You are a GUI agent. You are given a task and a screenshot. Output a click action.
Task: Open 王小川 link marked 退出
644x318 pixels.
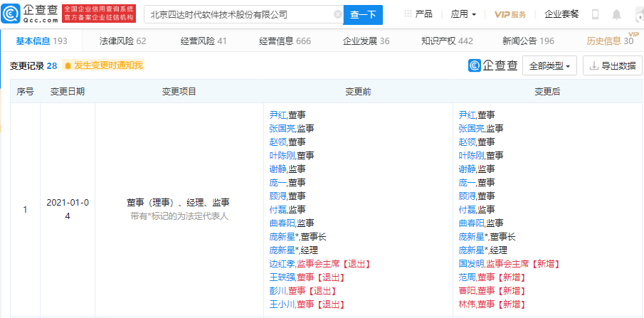coord(283,304)
